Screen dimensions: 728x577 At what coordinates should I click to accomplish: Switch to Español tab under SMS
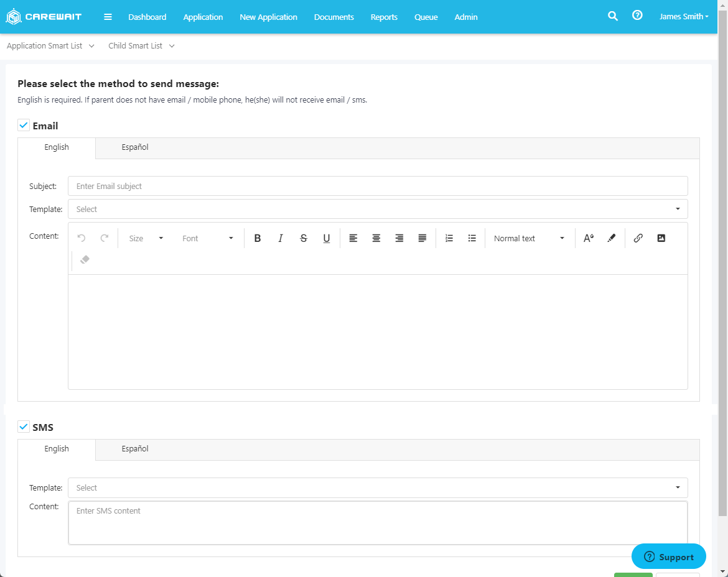[x=135, y=449]
